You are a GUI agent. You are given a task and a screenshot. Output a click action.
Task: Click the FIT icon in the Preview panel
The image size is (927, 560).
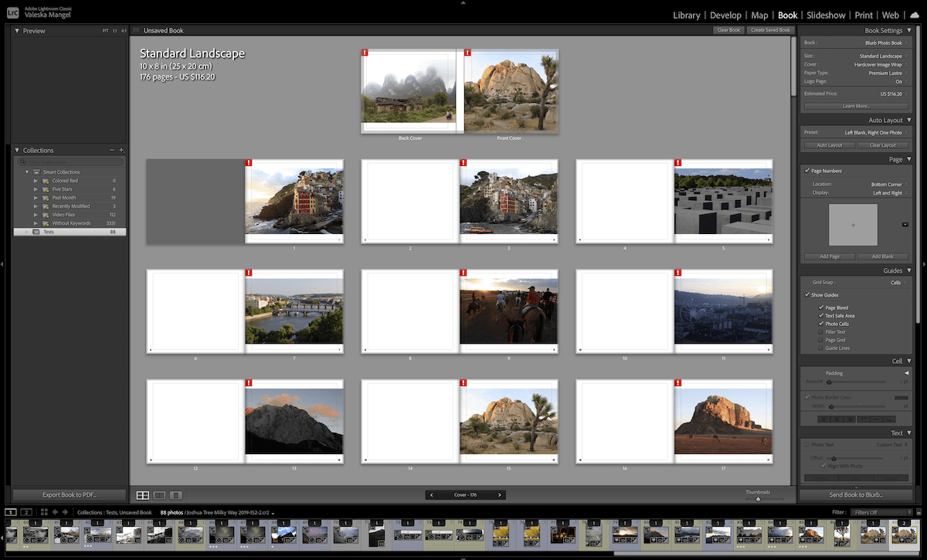(x=107, y=31)
